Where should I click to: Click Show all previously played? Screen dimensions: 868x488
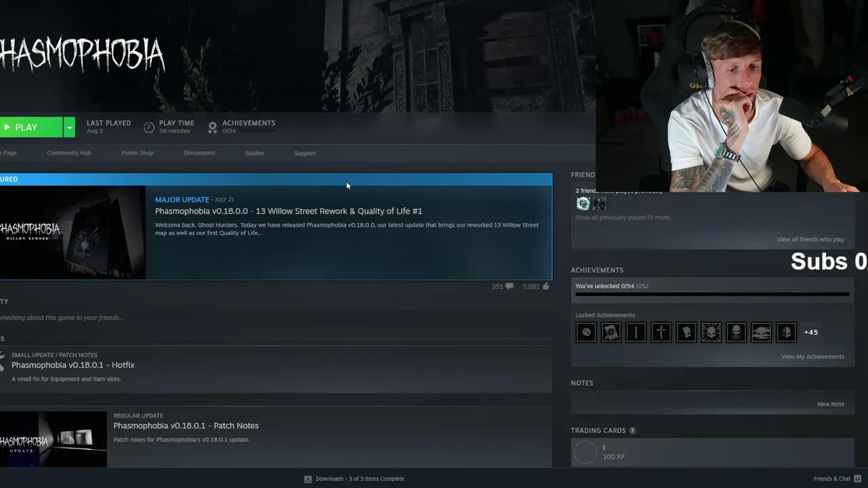coord(623,218)
